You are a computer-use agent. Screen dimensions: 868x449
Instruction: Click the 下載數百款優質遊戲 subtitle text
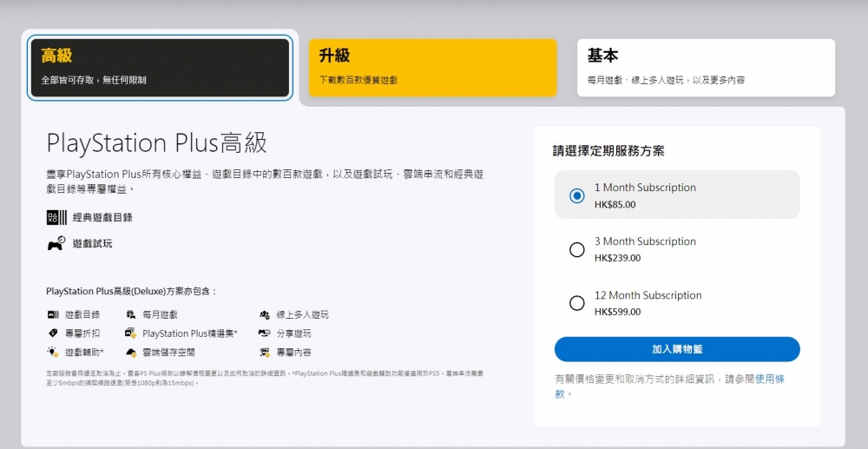coord(358,80)
